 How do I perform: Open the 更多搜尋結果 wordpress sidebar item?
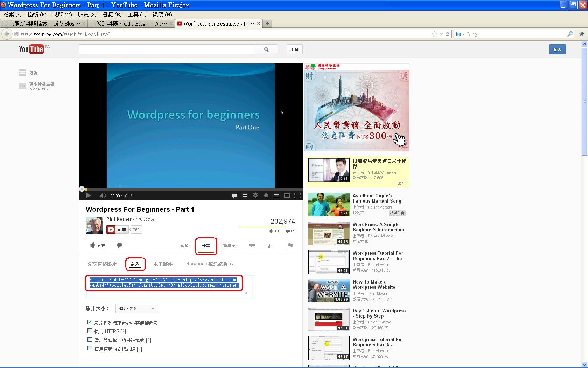pos(37,86)
